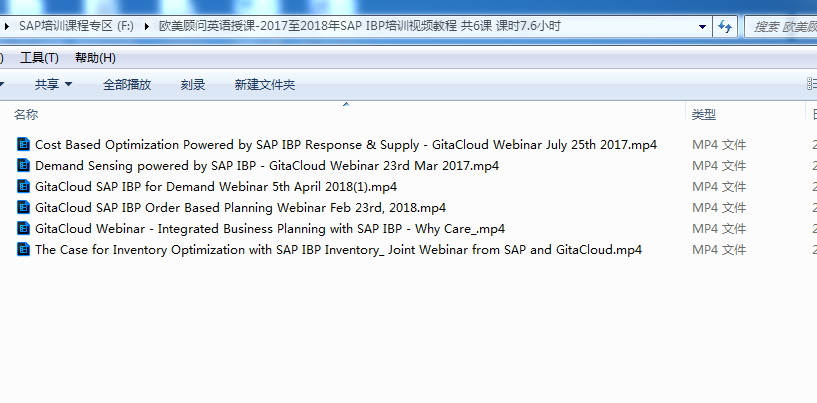
Task: Create a folder with 新建文件夹
Action: [x=265, y=84]
